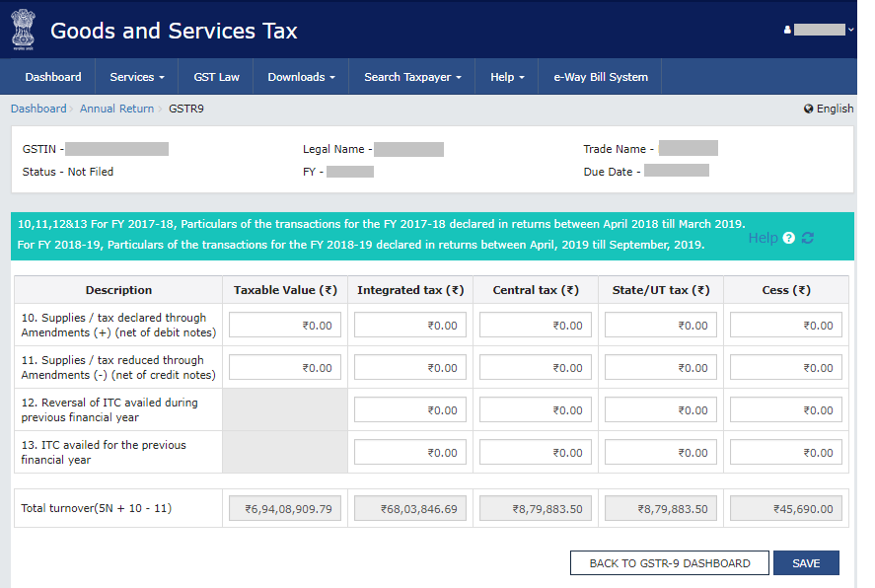Expand the Help menu in navbar

pyautogui.click(x=507, y=77)
